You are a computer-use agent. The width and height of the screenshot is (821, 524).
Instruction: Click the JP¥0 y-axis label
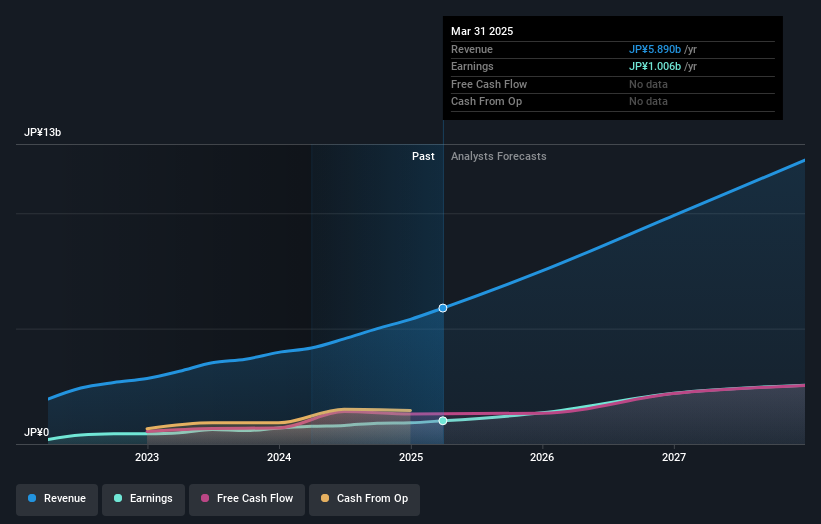coord(36,432)
